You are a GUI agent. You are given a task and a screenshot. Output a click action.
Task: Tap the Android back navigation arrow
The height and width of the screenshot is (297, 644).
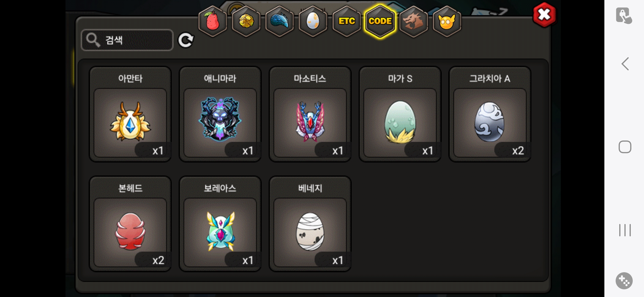tap(625, 64)
